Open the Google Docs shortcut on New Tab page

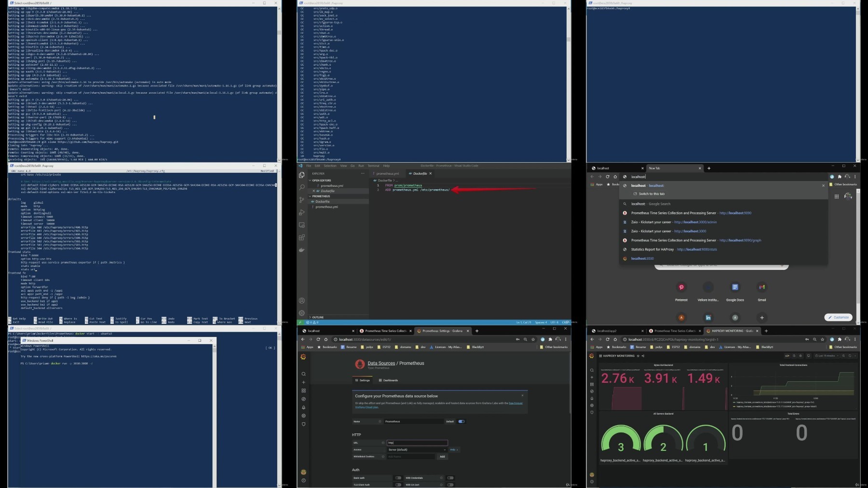point(735,291)
